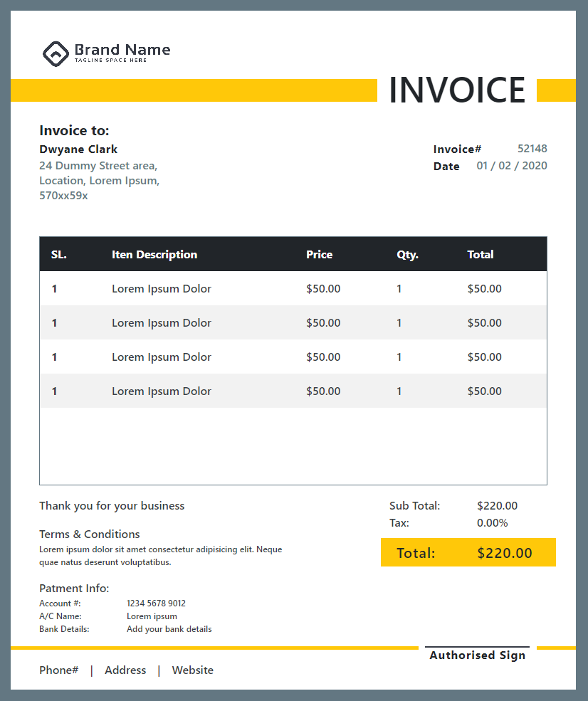The height and width of the screenshot is (701, 588).
Task: Click the diamond brand logo icon
Action: pos(56,54)
